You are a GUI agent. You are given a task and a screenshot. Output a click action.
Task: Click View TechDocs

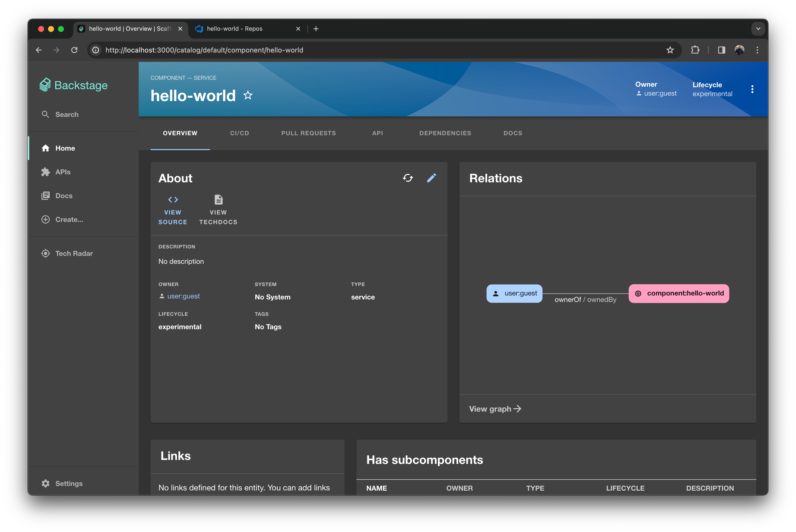tap(218, 210)
